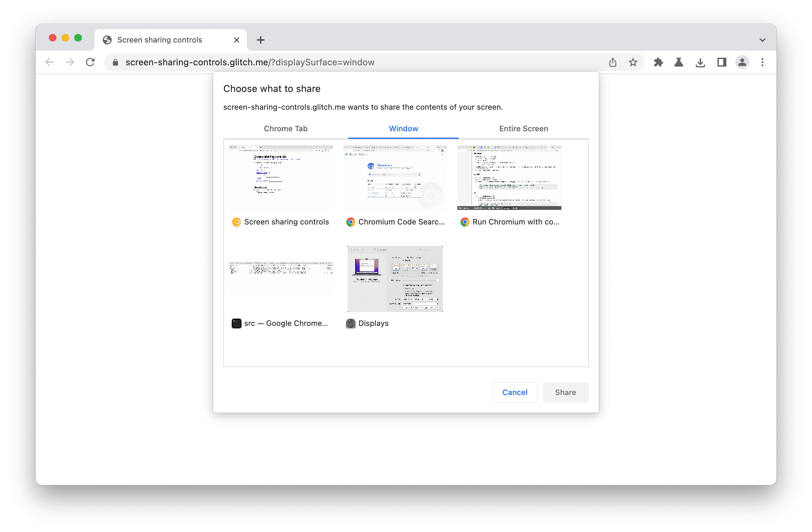Select Displays window thumbnail
Viewport: 812px width, 532px height.
(395, 278)
